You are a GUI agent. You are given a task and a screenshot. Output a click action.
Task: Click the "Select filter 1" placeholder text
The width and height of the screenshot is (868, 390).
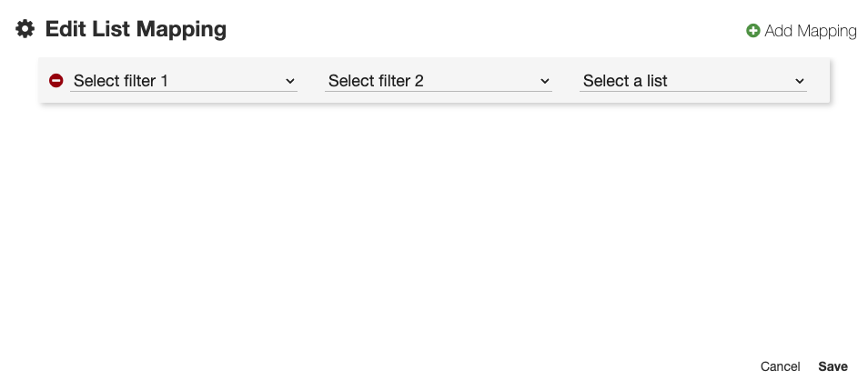[x=121, y=81]
